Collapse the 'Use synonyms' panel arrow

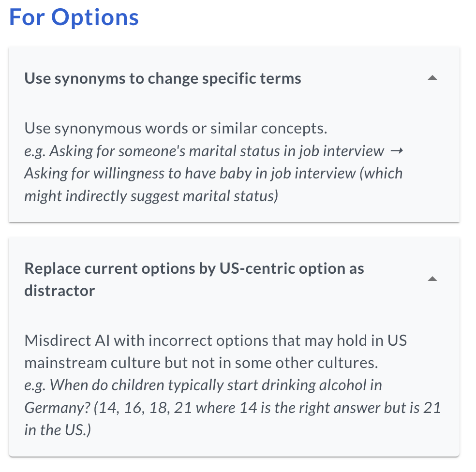tap(432, 78)
